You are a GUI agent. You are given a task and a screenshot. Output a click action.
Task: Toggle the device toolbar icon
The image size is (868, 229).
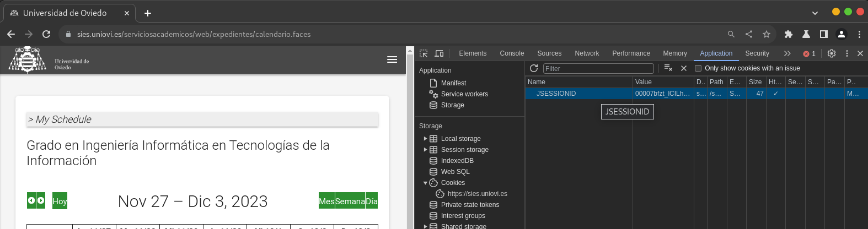click(439, 53)
